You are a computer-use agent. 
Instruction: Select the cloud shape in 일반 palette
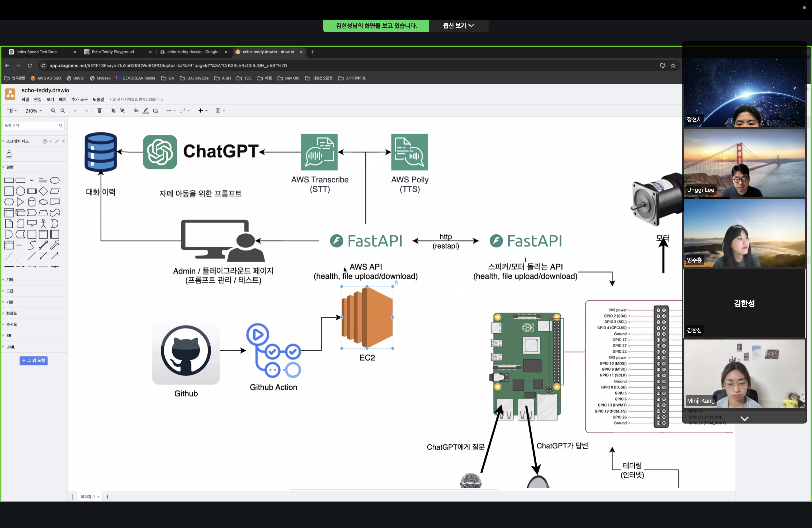43,202
